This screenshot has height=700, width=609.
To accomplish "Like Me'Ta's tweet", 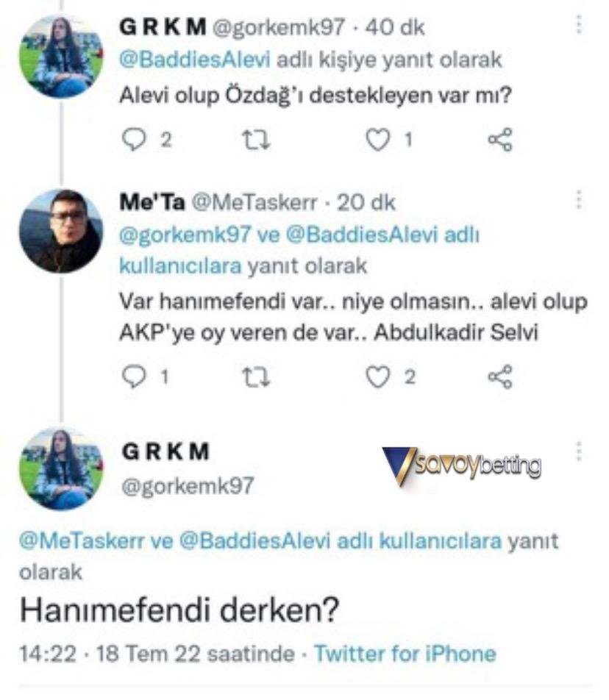I will point(377,376).
